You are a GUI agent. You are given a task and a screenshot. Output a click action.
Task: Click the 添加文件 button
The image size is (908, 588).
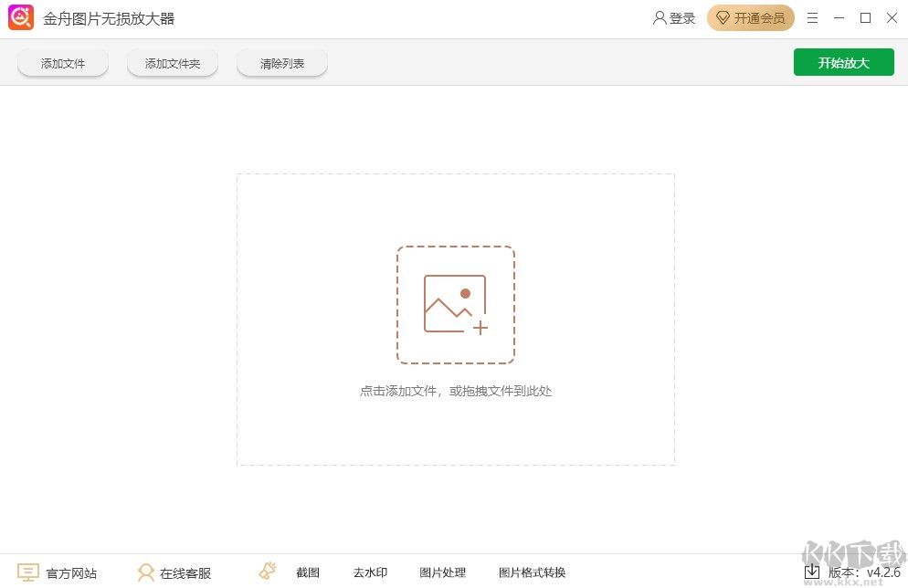tap(62, 62)
